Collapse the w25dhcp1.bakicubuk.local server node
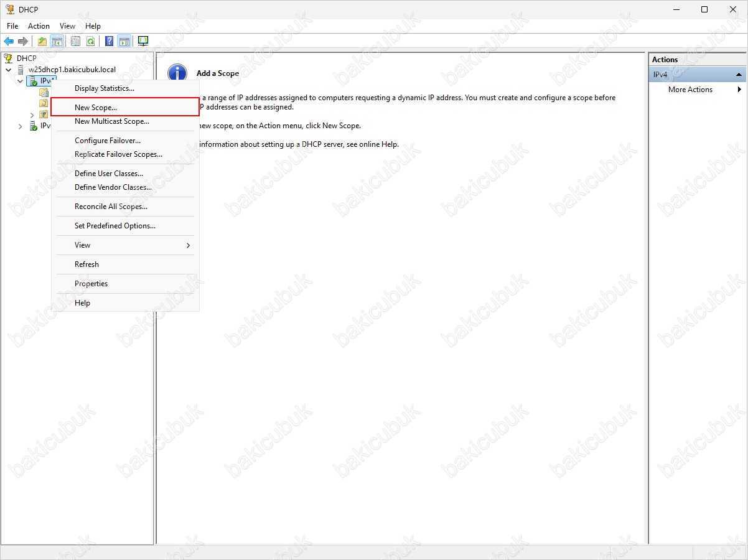Image resolution: width=748 pixels, height=560 pixels. 9,70
